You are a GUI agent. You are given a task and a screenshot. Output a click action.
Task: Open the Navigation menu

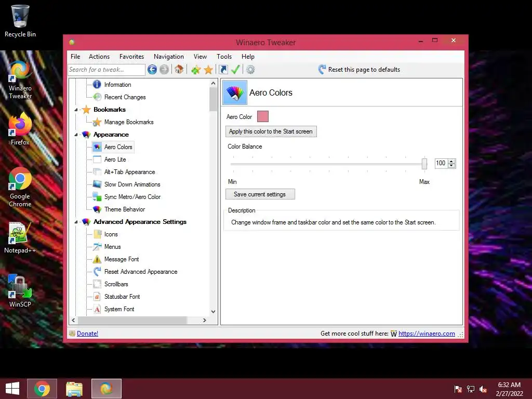(169, 57)
